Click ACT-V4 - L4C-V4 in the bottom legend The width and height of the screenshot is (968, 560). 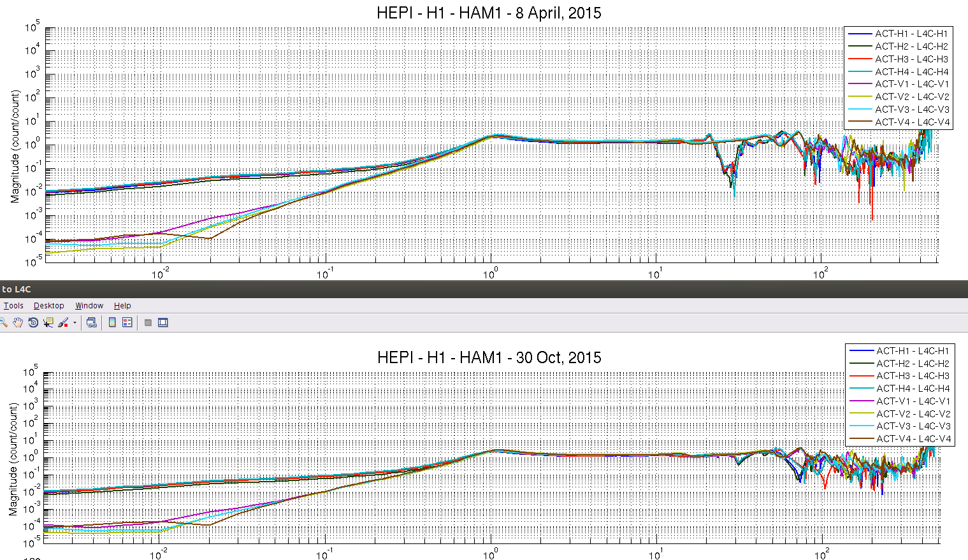[x=913, y=439]
